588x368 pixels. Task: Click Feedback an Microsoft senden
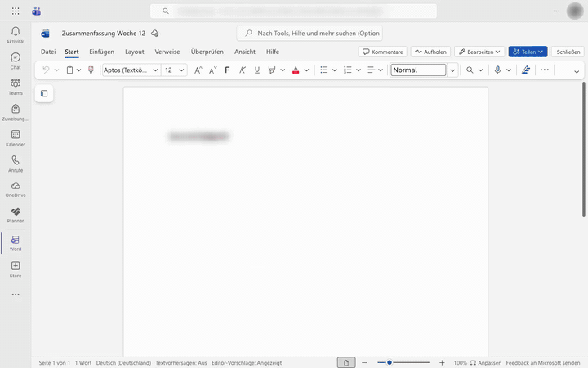click(542, 363)
